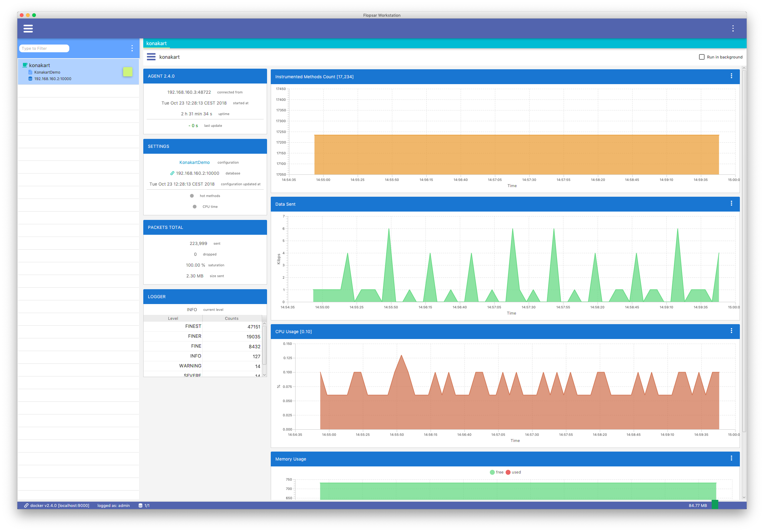Click docker v2.4.0 [localhost:9000] status text

tap(59, 505)
